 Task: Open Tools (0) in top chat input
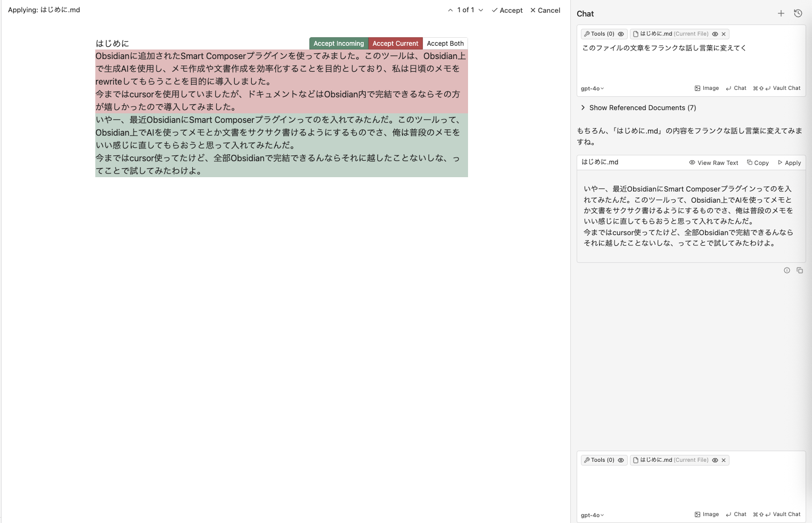pos(599,34)
